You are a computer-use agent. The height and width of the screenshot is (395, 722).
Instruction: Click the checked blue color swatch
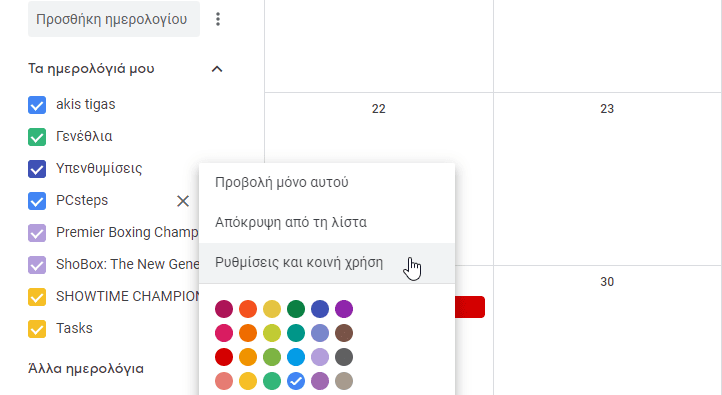point(296,381)
